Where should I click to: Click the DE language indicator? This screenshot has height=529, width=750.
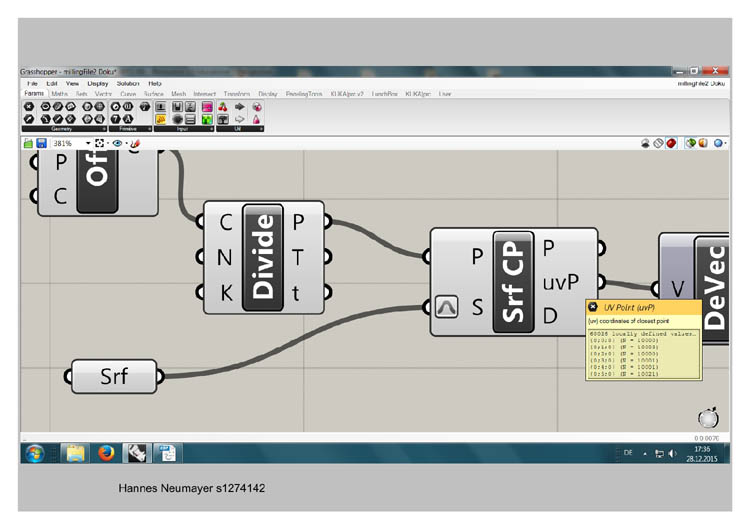tap(628, 452)
